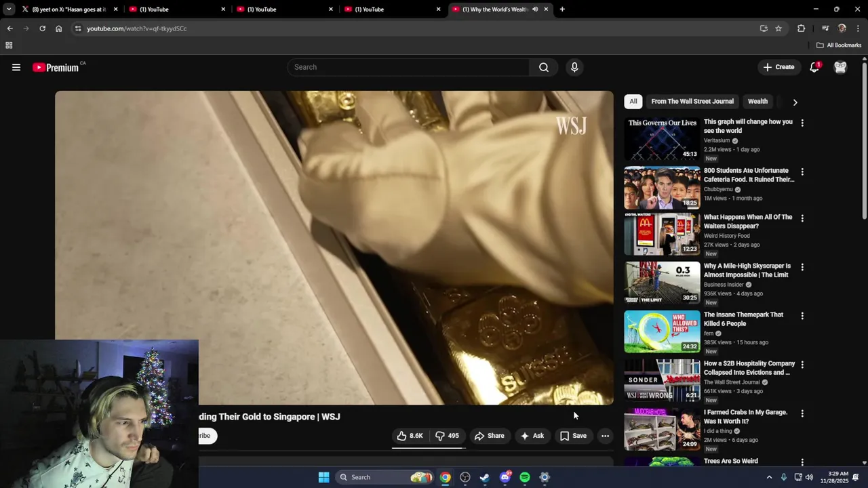Open This Governs Our Lives thumbnail
This screenshot has height=488, width=868.
pyautogui.click(x=662, y=139)
